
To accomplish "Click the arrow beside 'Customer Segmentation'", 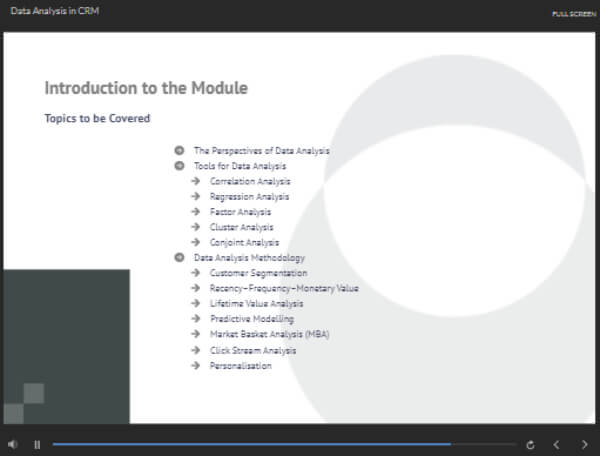I will click(196, 273).
